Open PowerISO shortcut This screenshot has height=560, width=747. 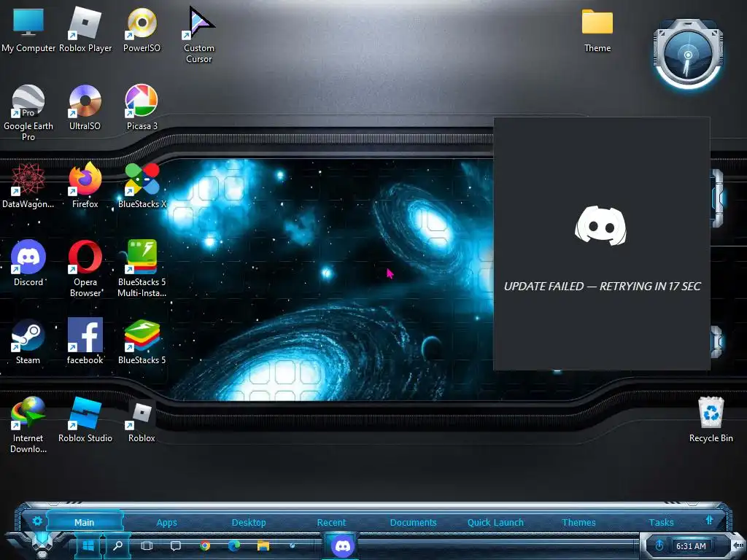(x=142, y=29)
